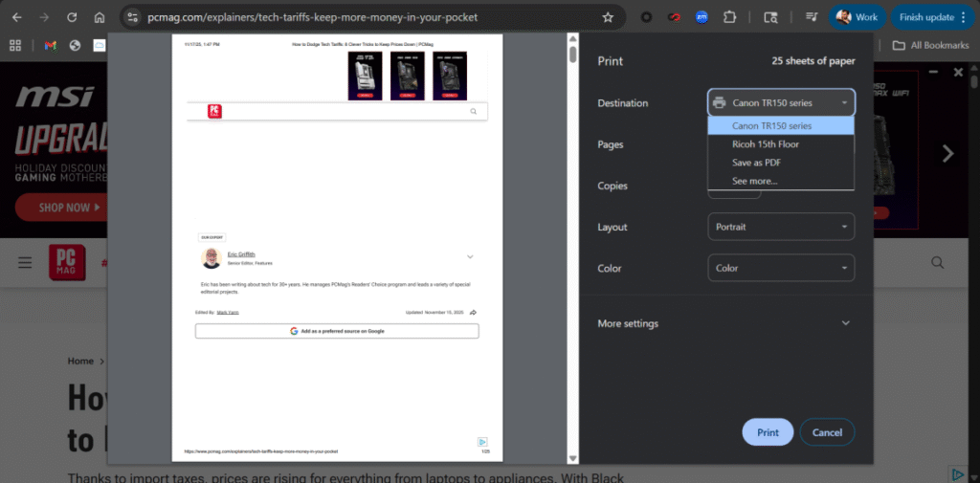Open the Work profile button
Image resolution: width=980 pixels, height=483 pixels.
tap(856, 17)
